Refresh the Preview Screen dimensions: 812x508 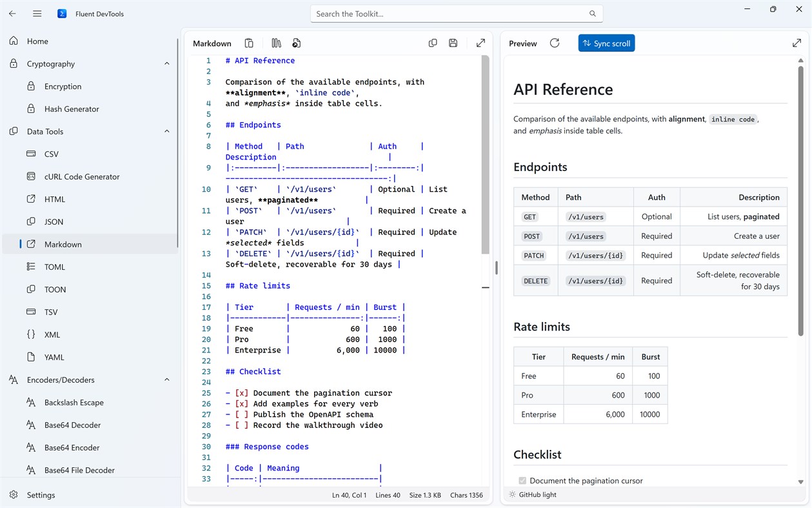coord(555,43)
